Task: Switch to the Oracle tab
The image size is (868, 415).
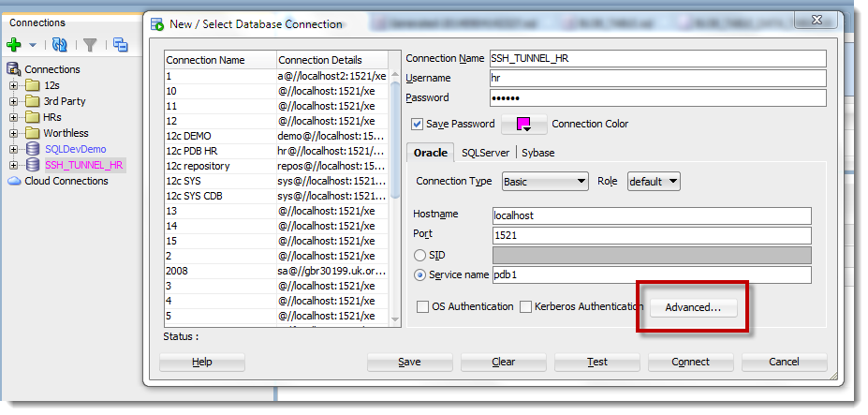Action: tap(431, 153)
